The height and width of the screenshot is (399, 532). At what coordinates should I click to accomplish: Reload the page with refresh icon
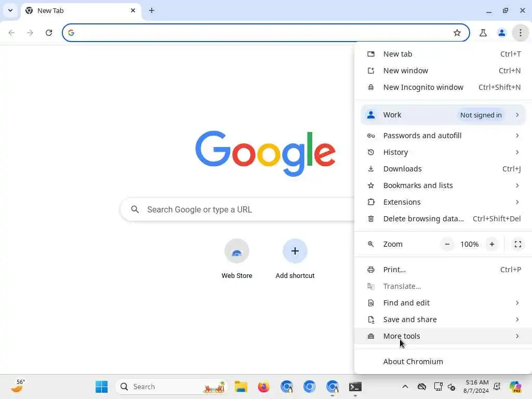click(x=49, y=33)
